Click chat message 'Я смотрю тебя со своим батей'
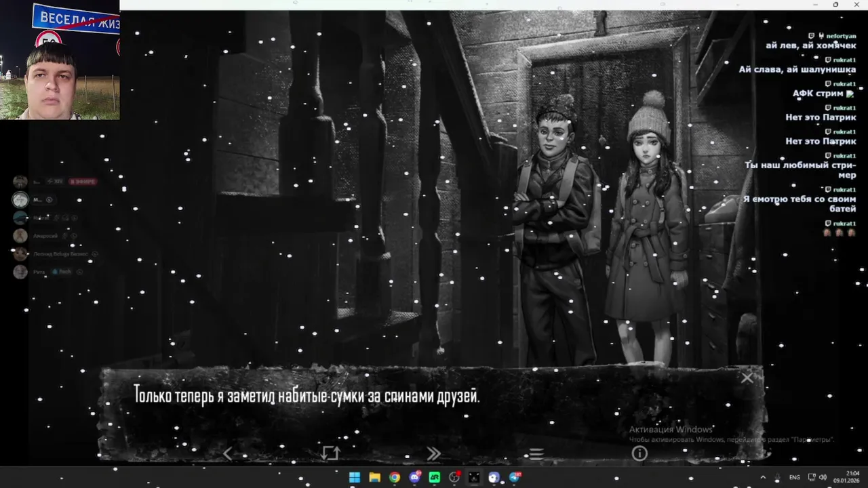 point(800,204)
